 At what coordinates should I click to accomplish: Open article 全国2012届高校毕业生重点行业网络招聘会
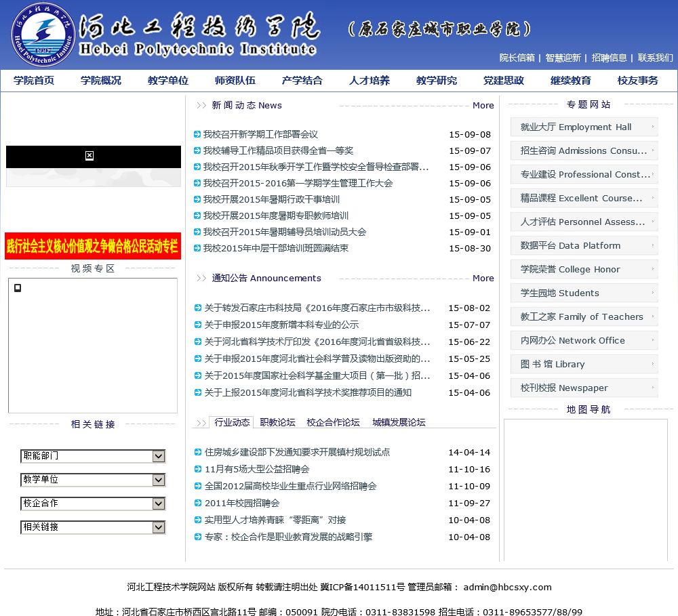[291, 486]
